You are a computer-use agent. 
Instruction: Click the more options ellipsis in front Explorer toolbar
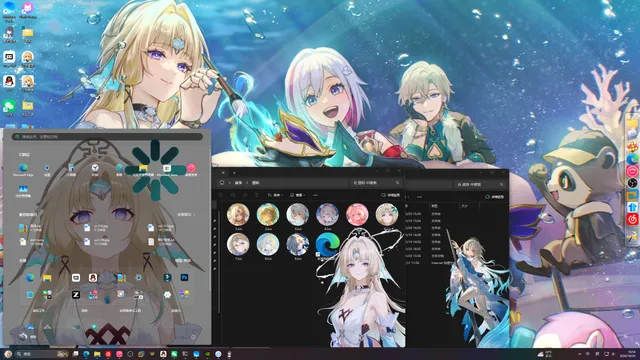pyautogui.click(x=316, y=195)
